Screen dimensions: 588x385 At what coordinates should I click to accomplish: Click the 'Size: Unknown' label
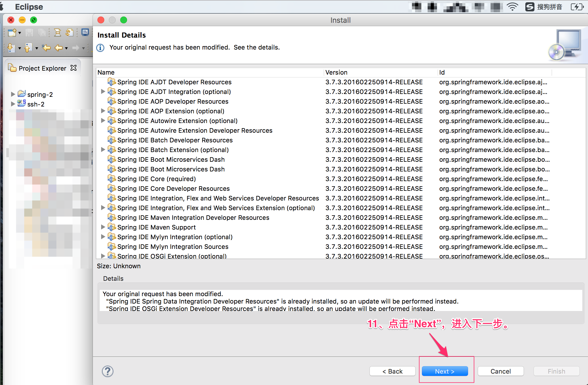coord(119,266)
